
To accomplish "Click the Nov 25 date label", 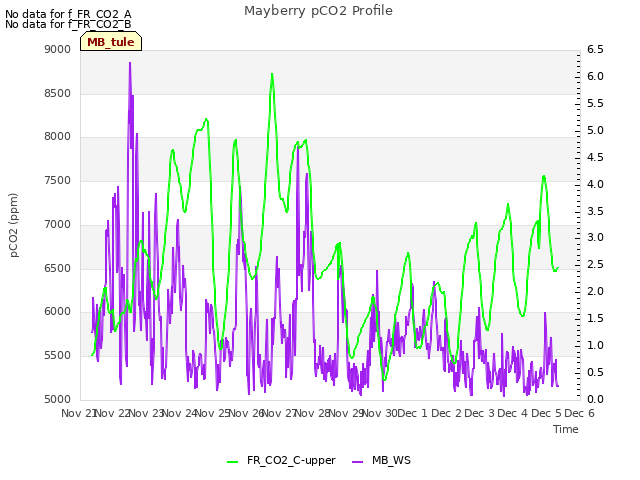I will [x=213, y=413].
